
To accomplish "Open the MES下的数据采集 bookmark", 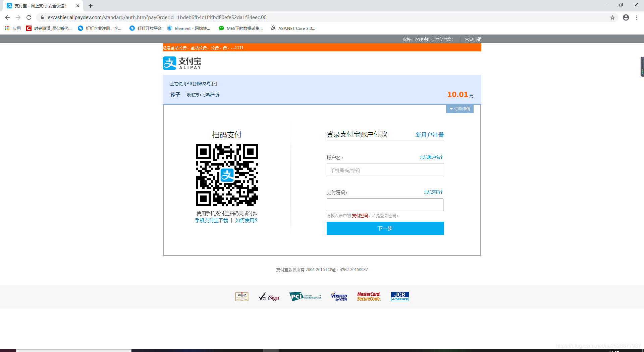I will coord(241,28).
